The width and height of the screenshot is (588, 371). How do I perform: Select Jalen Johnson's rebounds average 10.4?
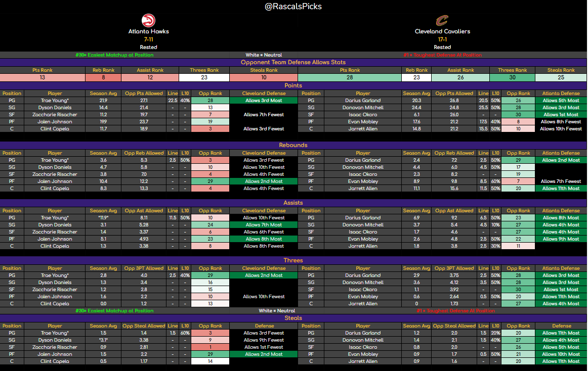pyautogui.click(x=104, y=181)
